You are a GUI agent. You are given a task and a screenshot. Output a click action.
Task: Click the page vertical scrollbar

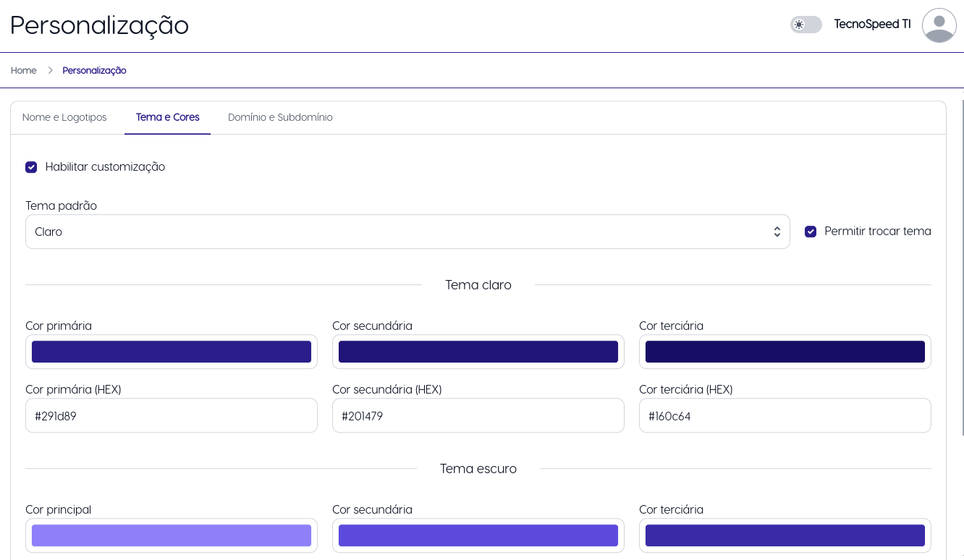coord(962,268)
